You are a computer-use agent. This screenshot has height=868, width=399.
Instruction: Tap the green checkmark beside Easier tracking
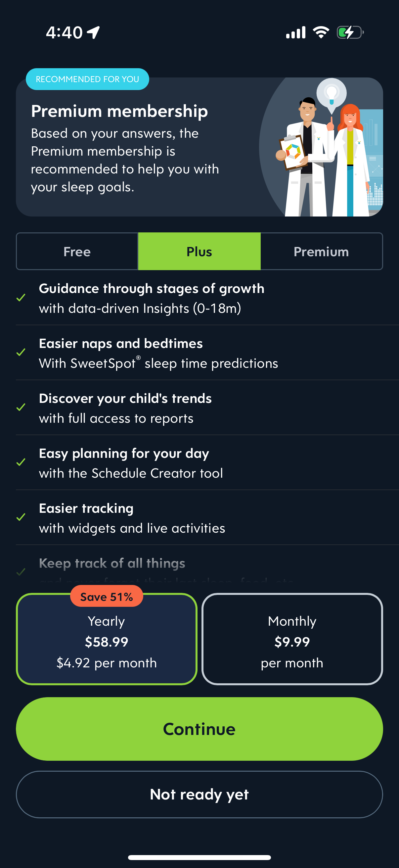point(22,518)
